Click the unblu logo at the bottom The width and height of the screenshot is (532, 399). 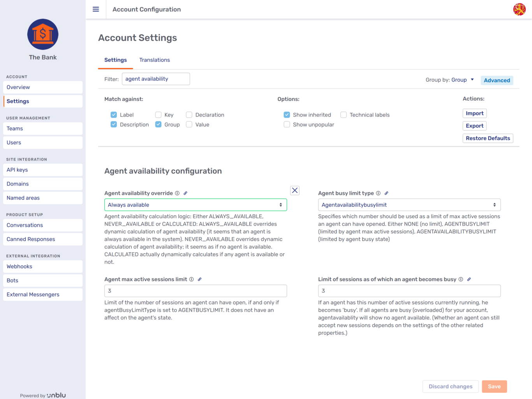coord(56,395)
